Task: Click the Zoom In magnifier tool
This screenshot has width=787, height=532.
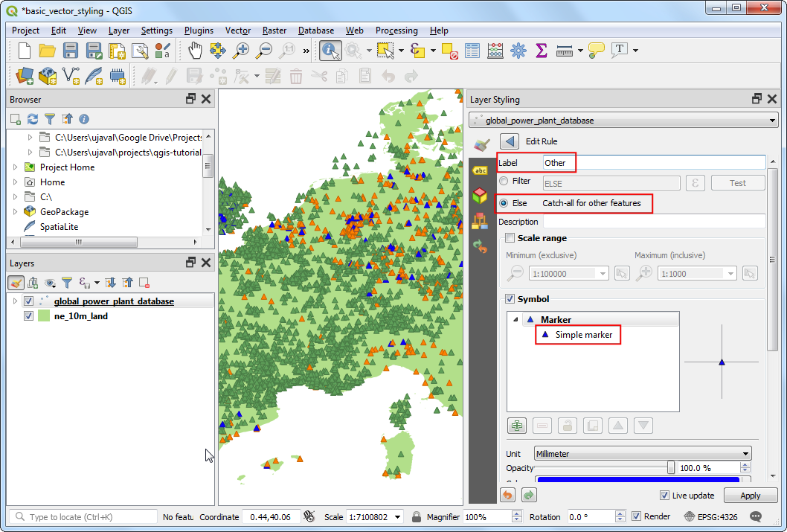Action: point(241,51)
